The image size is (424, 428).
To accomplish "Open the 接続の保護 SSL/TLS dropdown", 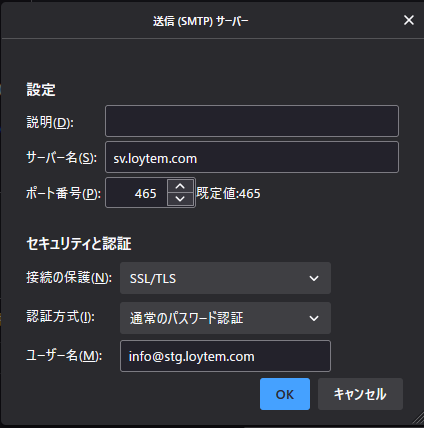I will click(225, 278).
